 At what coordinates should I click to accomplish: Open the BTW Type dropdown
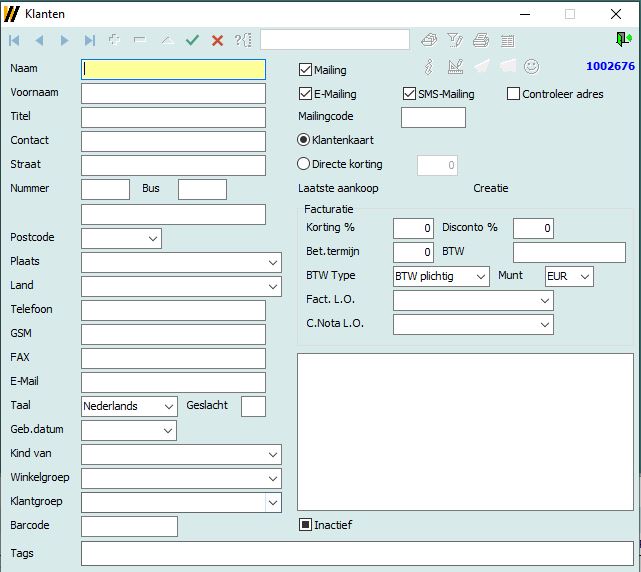(x=480, y=277)
